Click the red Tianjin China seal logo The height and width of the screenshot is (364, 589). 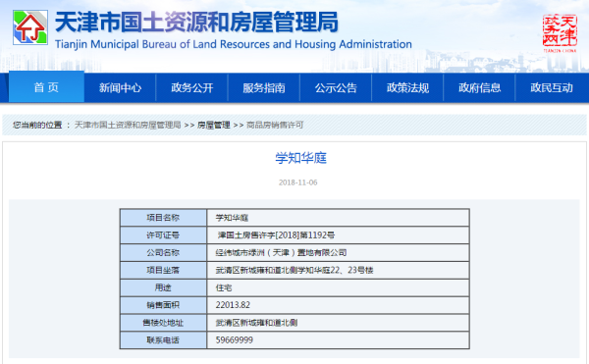pyautogui.click(x=560, y=33)
